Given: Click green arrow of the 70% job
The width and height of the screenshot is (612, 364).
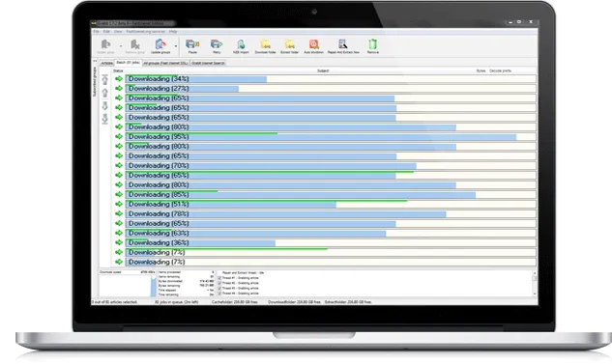Looking at the screenshot, I should coord(119,166).
